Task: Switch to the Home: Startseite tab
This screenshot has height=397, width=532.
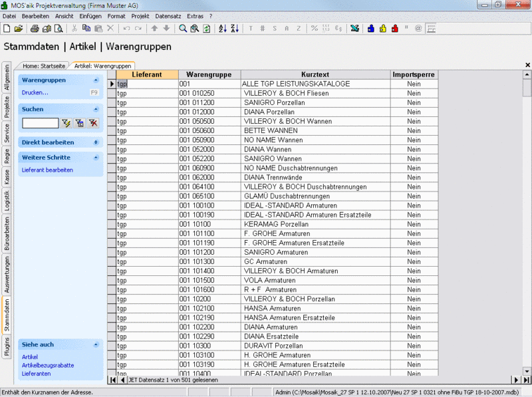Action: tap(44, 66)
